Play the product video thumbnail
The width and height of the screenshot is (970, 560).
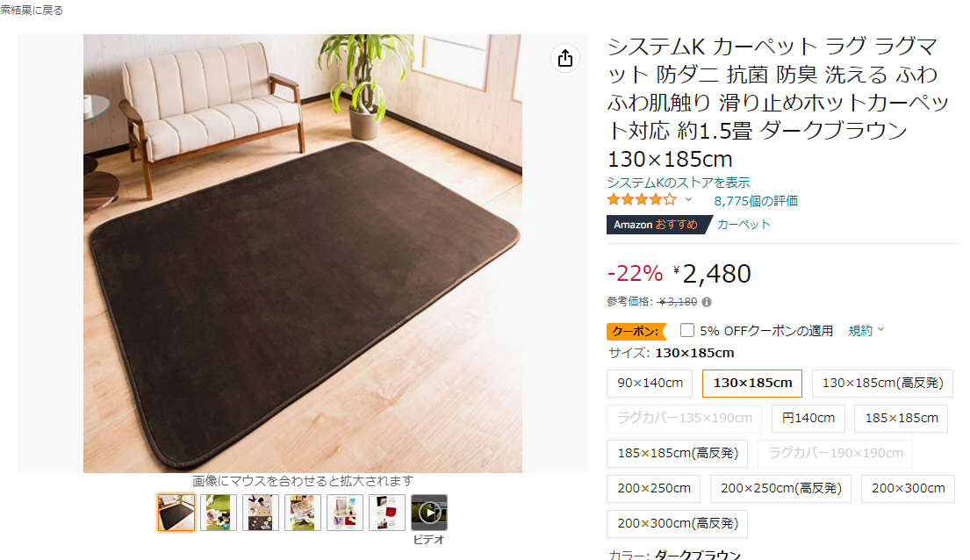click(x=428, y=513)
